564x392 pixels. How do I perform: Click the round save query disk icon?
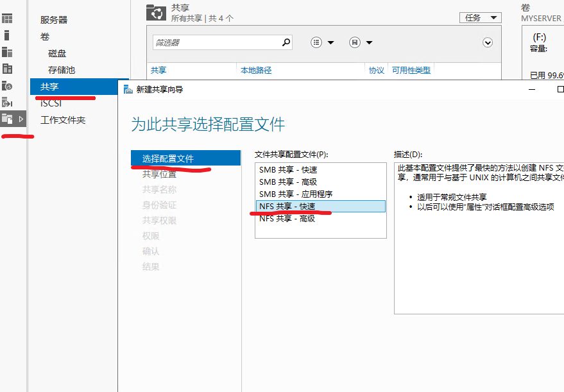pos(354,42)
